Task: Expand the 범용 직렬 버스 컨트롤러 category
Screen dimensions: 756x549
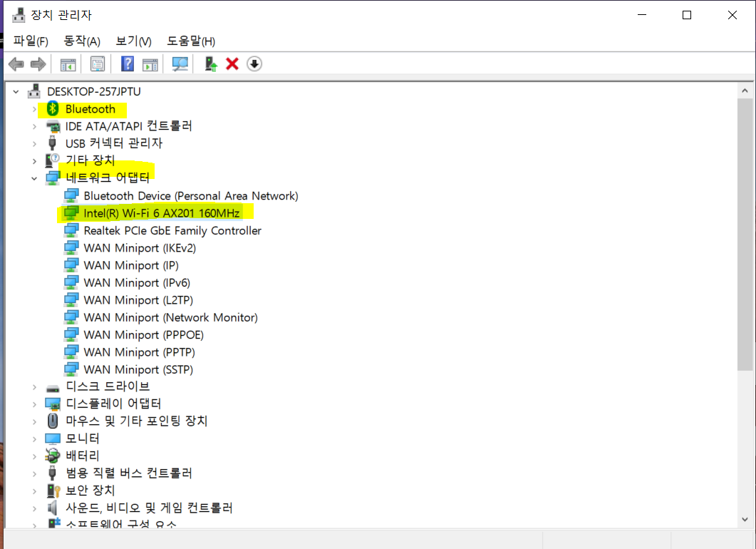Action: coord(34,473)
